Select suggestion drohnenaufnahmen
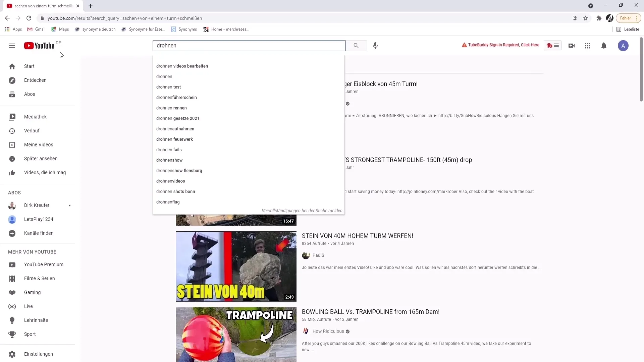 249,129
